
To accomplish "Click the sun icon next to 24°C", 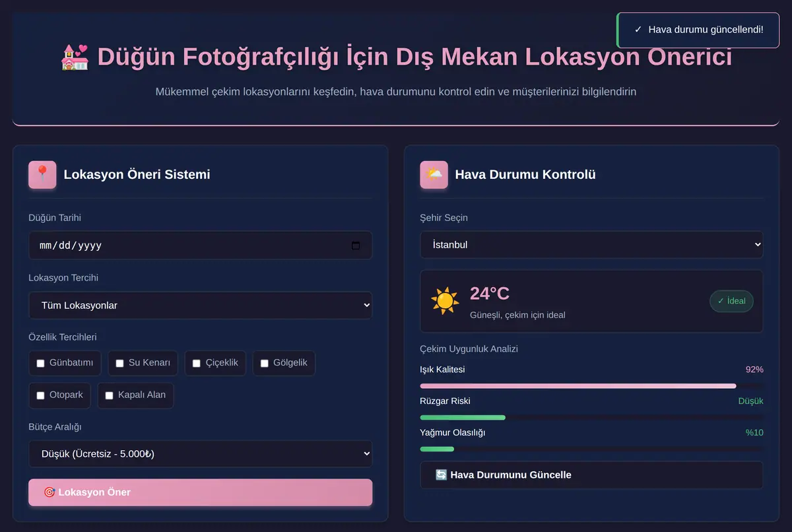I will click(x=445, y=300).
